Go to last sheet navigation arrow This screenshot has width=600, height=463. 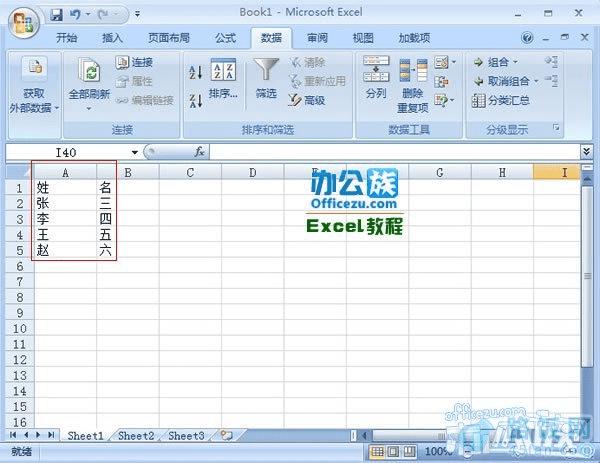point(51,435)
